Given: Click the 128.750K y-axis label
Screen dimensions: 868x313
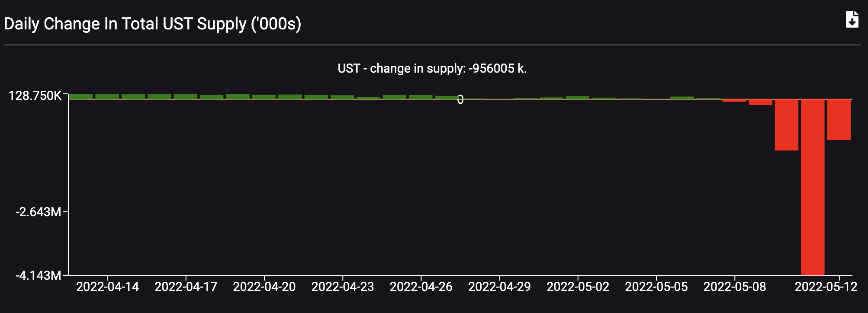Looking at the screenshot, I should (x=35, y=96).
